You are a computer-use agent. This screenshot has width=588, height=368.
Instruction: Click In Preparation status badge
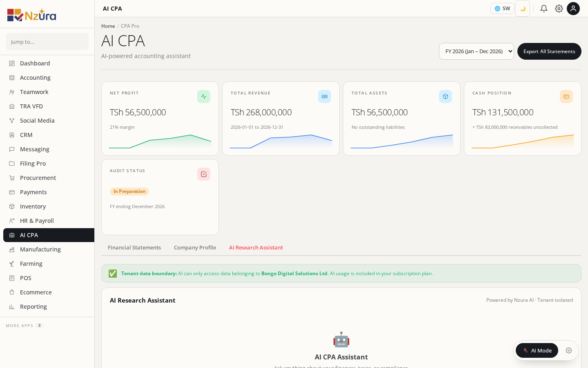(x=129, y=191)
